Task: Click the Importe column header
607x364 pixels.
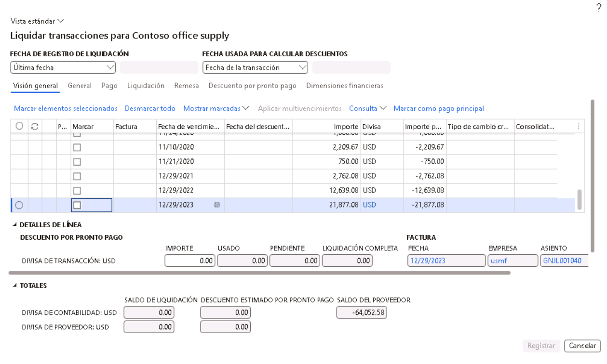Action: 327,126
